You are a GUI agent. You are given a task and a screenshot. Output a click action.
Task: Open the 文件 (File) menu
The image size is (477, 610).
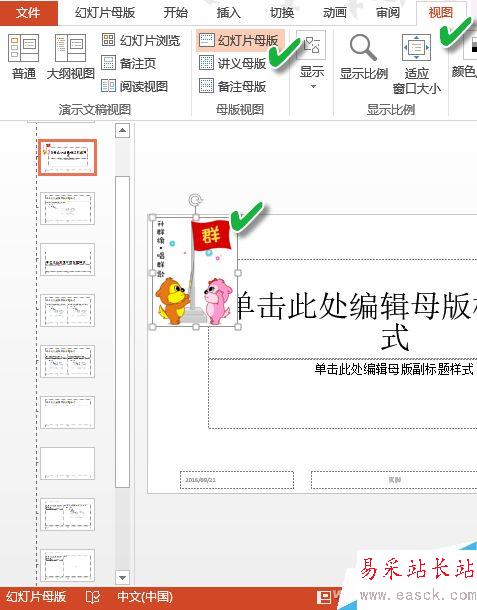28,13
